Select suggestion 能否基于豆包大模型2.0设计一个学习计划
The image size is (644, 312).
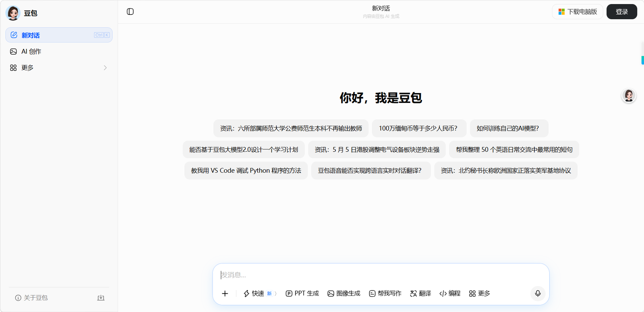pos(244,150)
